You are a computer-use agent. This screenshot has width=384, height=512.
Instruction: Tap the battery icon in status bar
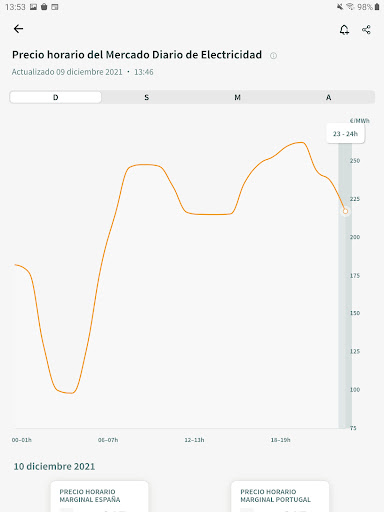point(377,7)
